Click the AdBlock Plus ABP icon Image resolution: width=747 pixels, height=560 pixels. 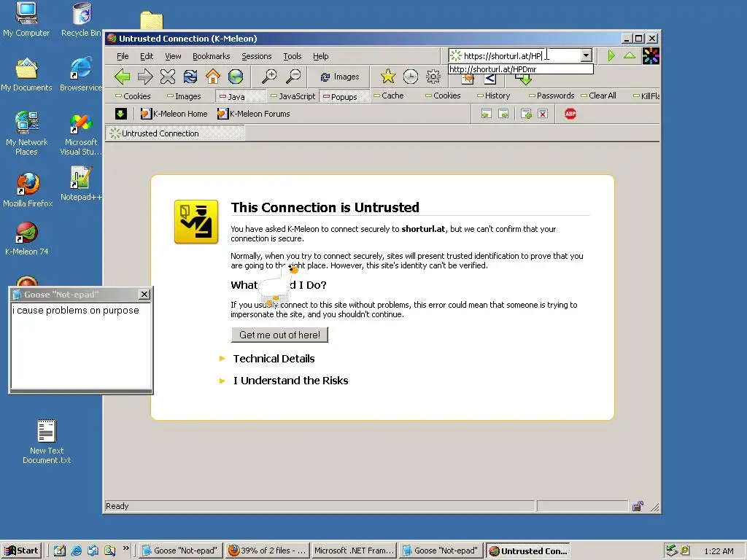click(570, 114)
